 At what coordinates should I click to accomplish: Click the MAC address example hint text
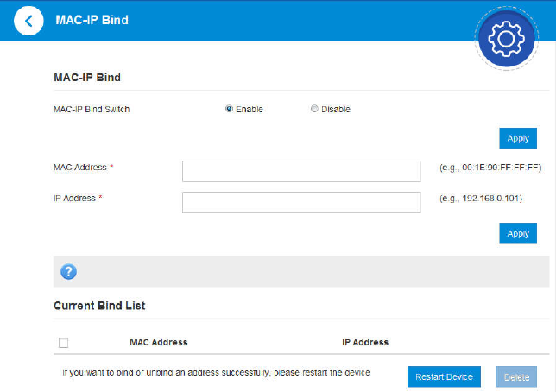pyautogui.click(x=490, y=168)
